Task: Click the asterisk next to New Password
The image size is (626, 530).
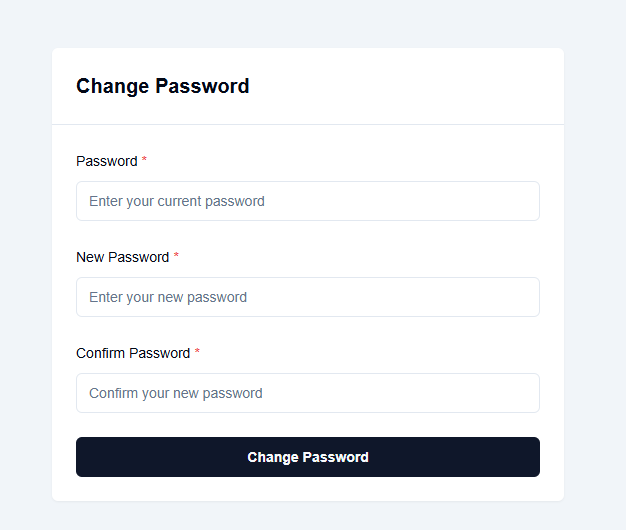Action: click(176, 257)
